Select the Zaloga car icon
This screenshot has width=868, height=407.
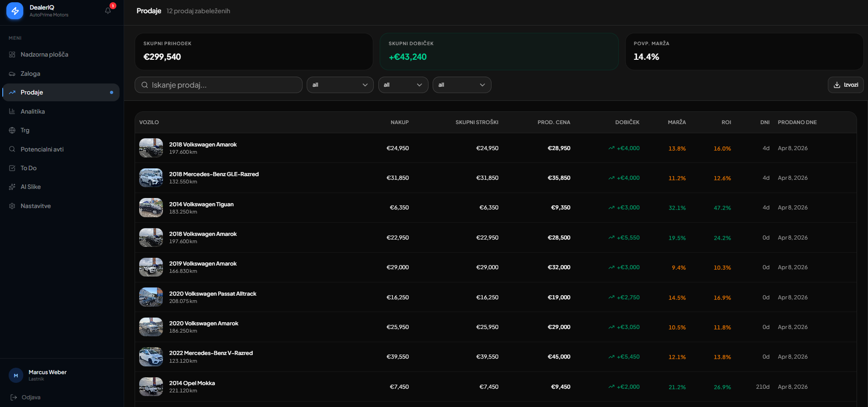(12, 74)
